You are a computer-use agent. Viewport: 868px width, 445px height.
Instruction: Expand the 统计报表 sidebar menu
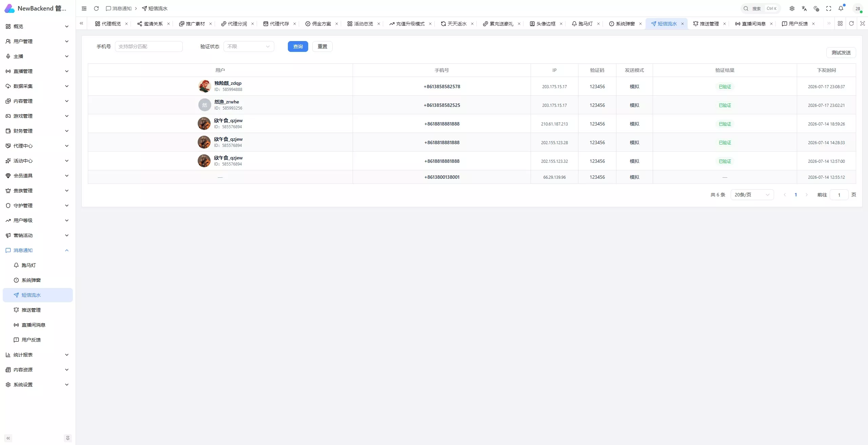pyautogui.click(x=38, y=355)
